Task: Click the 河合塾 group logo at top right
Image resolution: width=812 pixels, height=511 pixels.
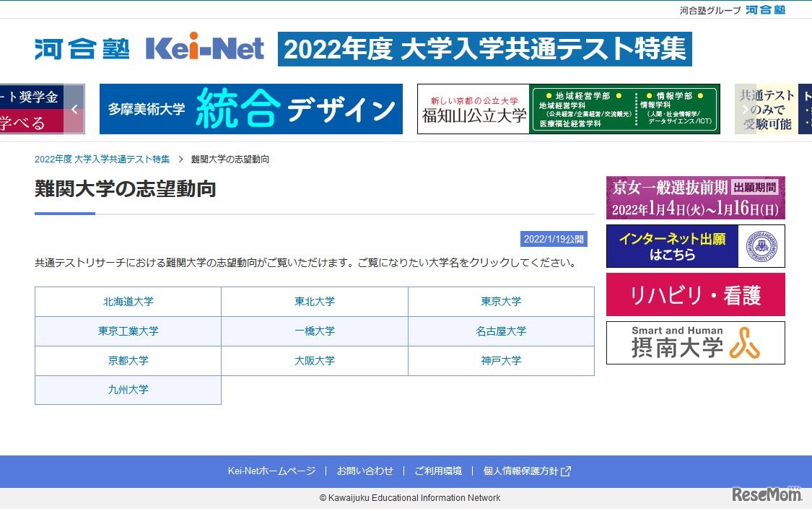Action: point(765,10)
